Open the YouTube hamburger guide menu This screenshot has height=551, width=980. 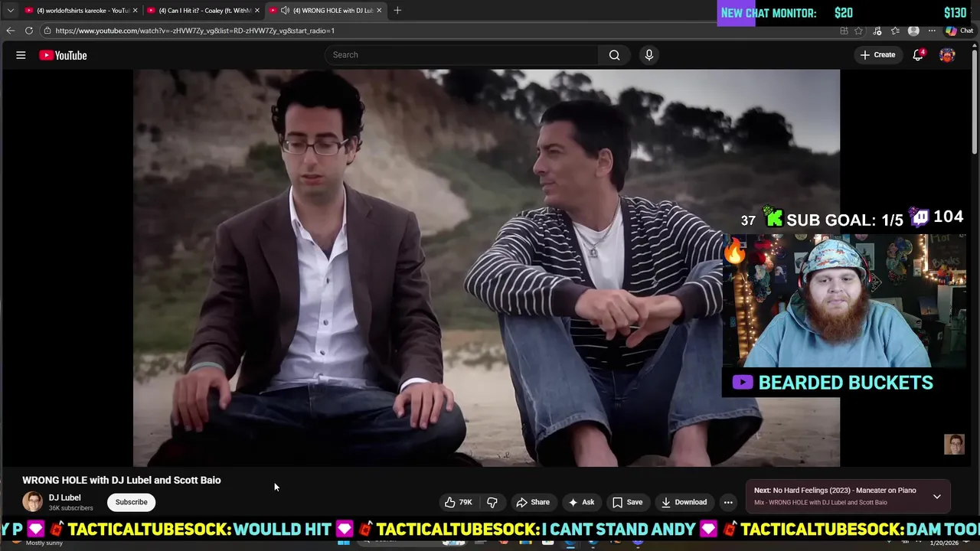21,55
